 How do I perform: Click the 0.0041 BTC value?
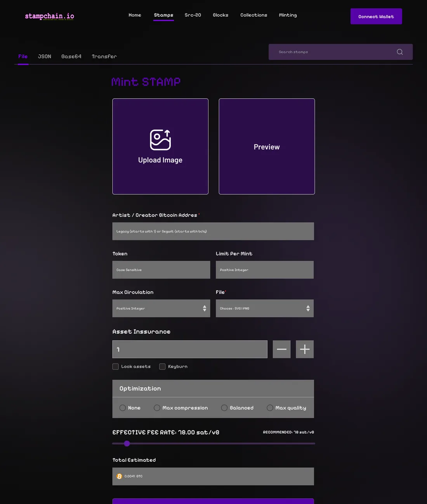click(x=134, y=476)
